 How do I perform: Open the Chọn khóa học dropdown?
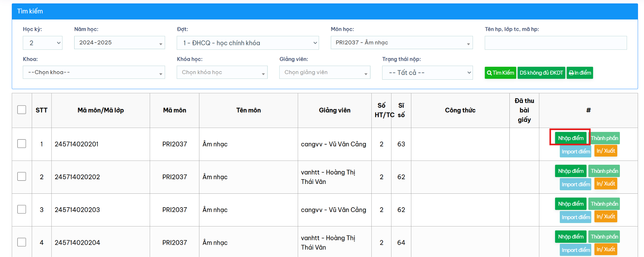point(222,72)
